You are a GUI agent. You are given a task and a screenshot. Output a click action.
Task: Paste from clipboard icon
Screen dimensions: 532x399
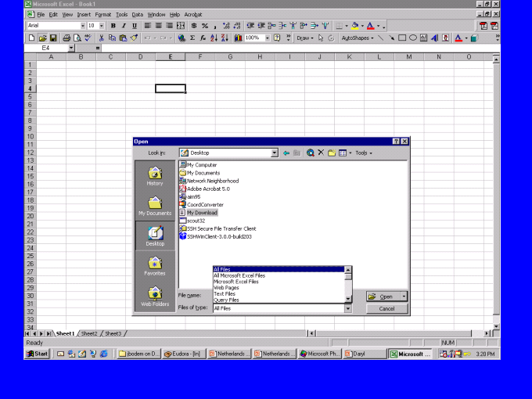123,38
